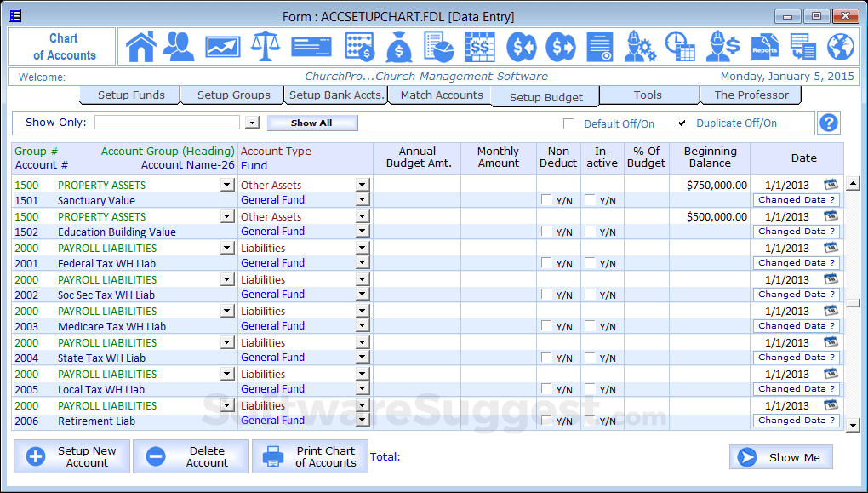Select the pie chart reporting icon
The height and width of the screenshot is (493, 868).
click(x=437, y=47)
